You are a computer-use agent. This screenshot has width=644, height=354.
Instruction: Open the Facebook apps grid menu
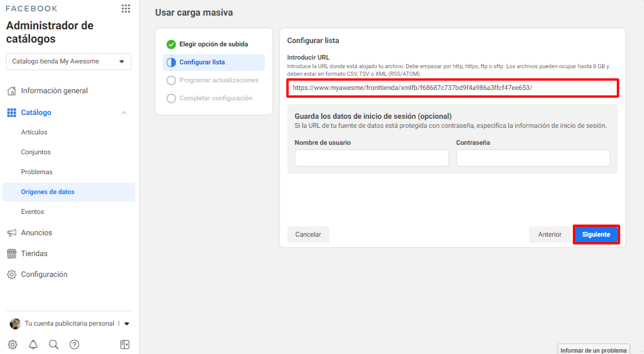tap(125, 9)
